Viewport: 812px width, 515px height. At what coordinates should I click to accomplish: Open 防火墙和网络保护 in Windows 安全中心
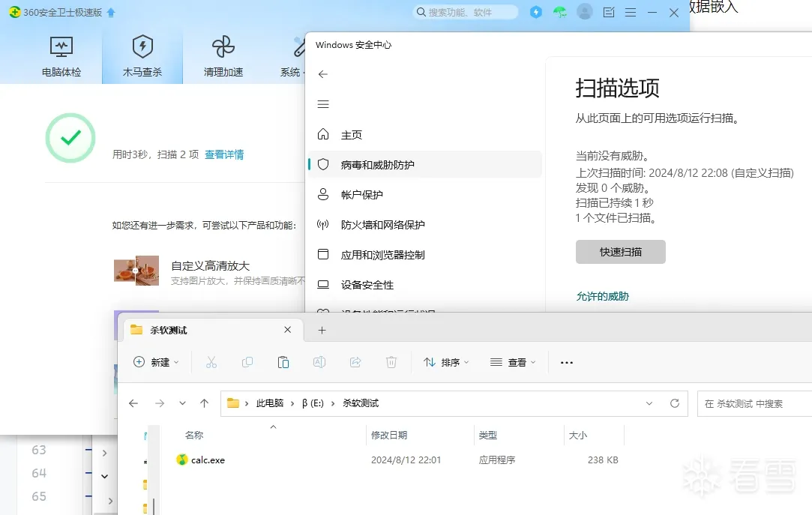pos(385,224)
